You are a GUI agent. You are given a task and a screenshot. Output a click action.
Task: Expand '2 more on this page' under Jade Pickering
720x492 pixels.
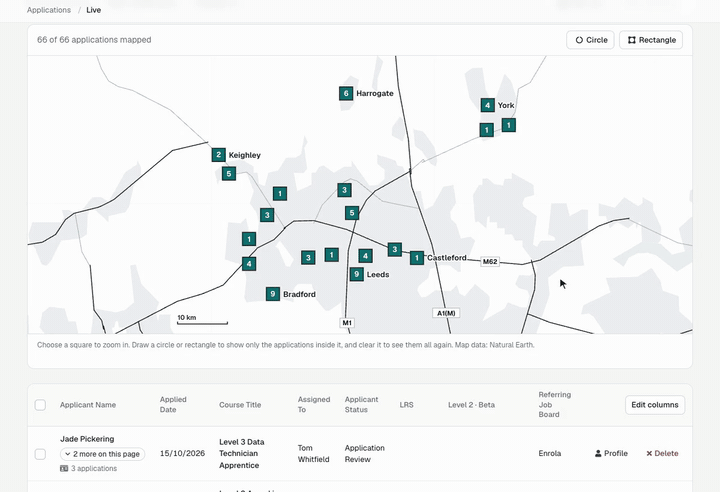102,454
